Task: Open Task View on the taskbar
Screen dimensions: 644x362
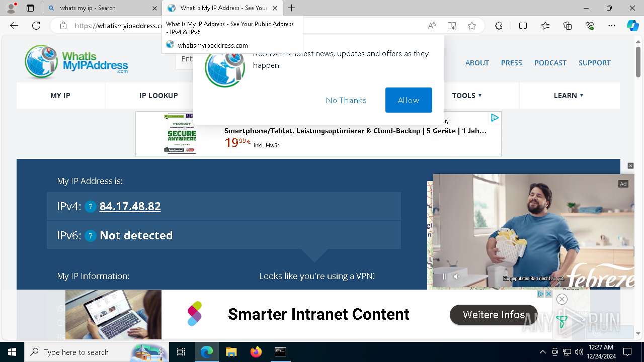Action: point(181,352)
